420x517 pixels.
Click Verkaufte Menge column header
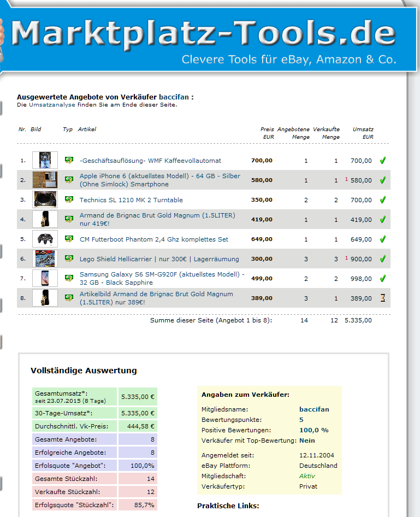tap(326, 133)
